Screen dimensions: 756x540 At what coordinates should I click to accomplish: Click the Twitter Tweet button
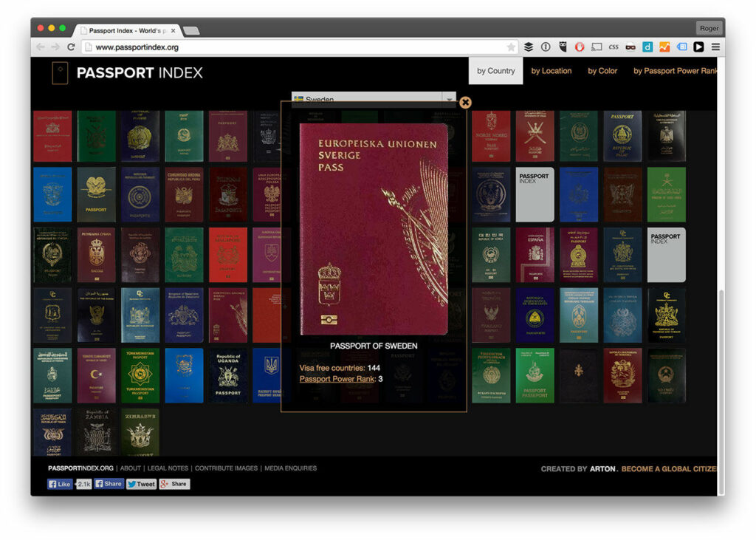[141, 484]
